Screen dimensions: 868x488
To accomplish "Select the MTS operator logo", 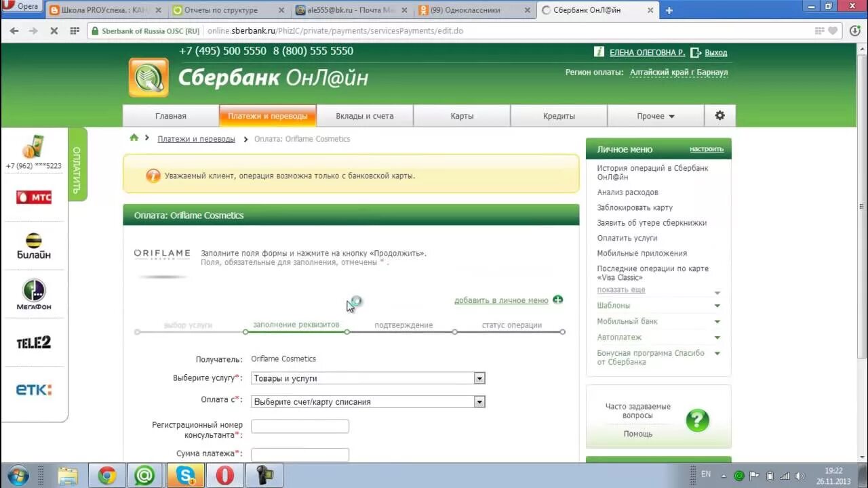I will 34,197.
